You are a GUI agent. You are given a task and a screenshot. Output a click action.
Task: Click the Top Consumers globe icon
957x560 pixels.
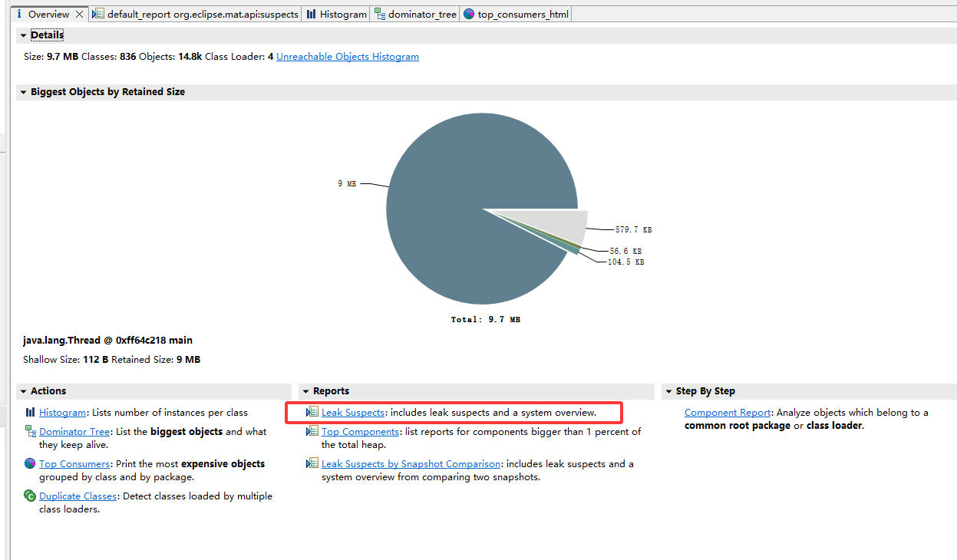click(x=30, y=463)
